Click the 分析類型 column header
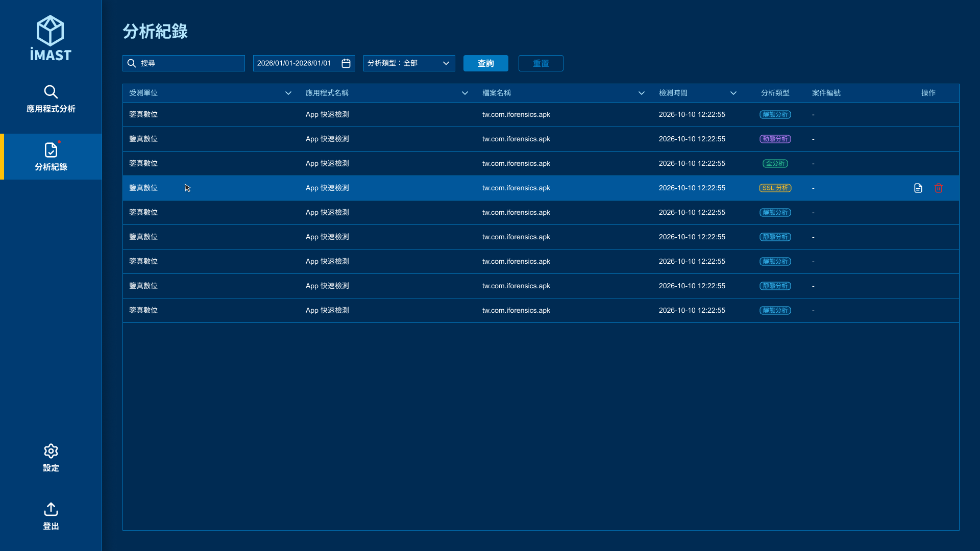This screenshot has width=980, height=551. click(x=775, y=93)
